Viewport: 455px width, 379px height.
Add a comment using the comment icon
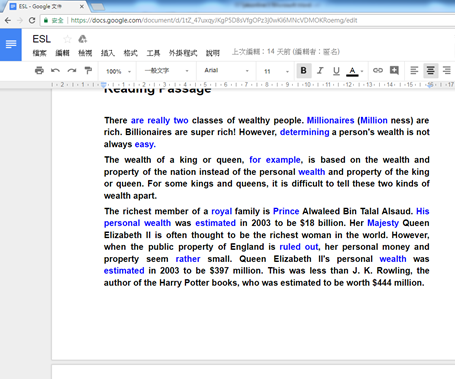[x=394, y=70]
